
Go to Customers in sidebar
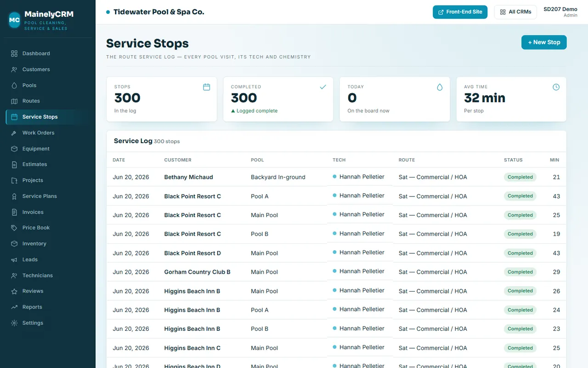[x=48, y=69]
